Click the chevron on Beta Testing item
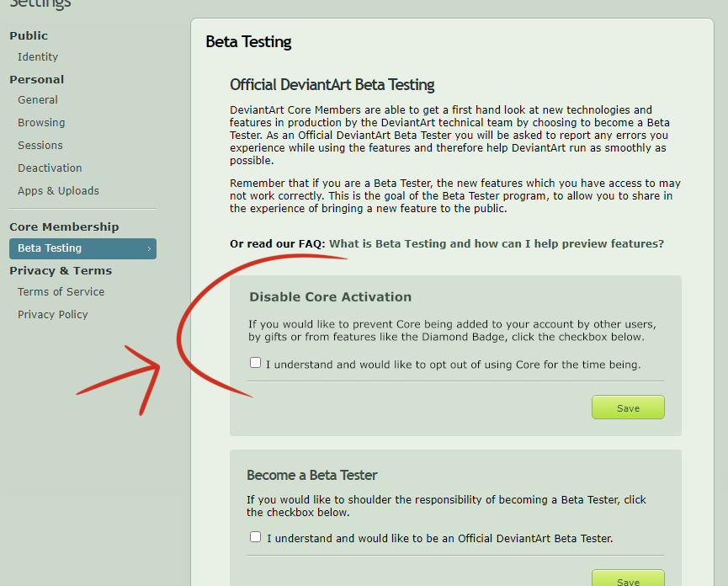The height and width of the screenshot is (586, 728). 149,249
